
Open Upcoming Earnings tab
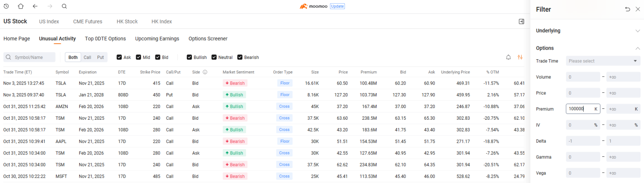pos(157,39)
